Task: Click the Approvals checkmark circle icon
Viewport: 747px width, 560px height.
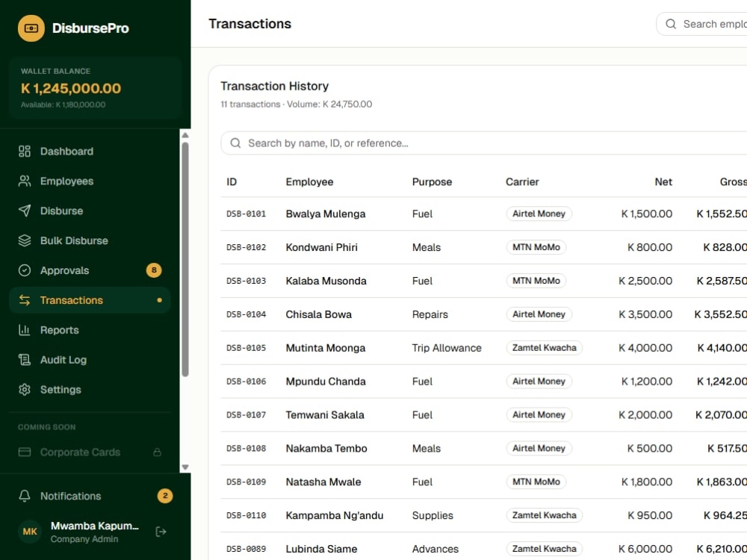Action: point(25,270)
